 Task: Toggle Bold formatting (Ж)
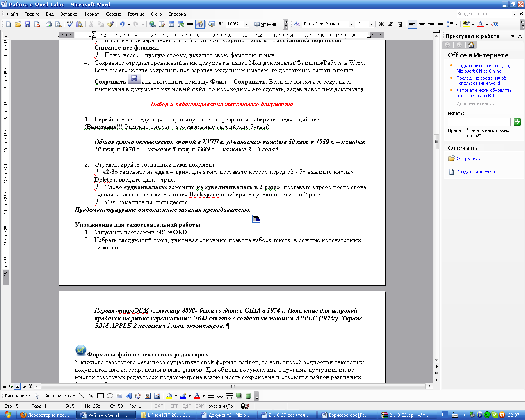(x=381, y=24)
